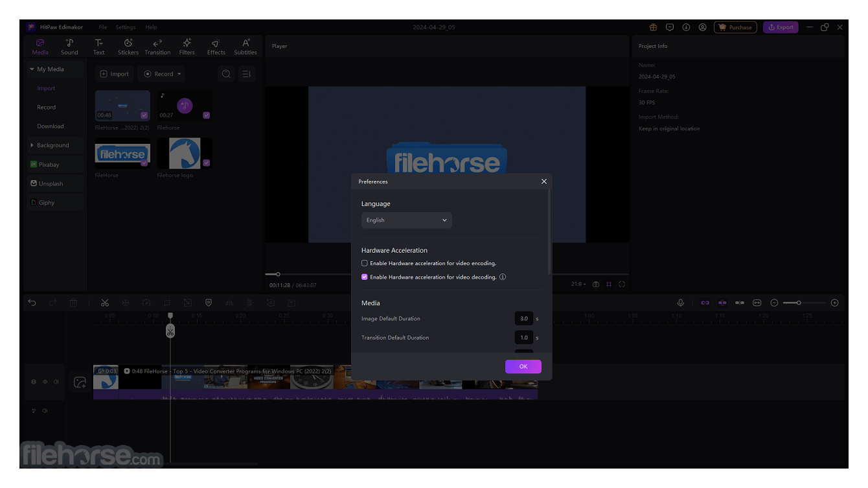Toggle the purple link clips icon
Screen dimensions: 868x488
point(705,303)
